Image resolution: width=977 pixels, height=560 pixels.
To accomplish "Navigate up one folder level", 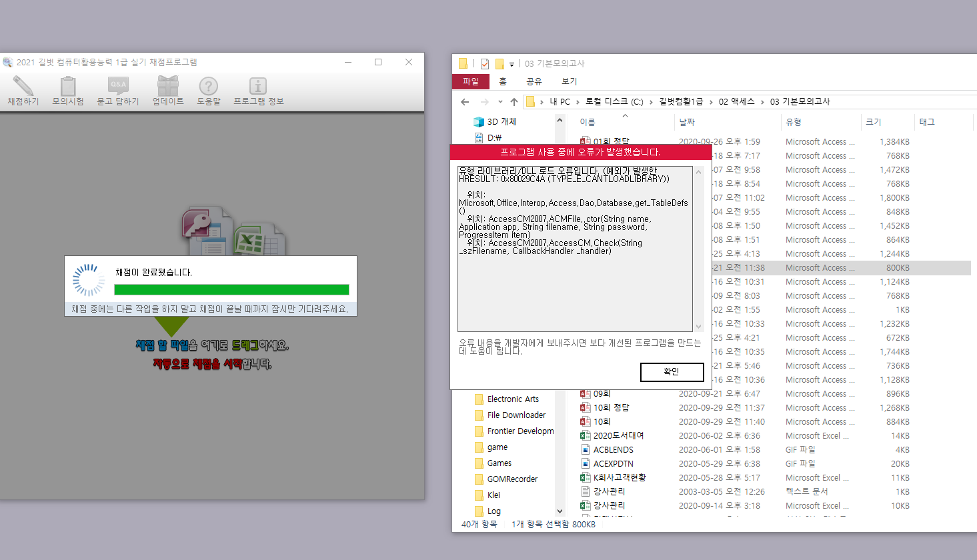I will 514,102.
